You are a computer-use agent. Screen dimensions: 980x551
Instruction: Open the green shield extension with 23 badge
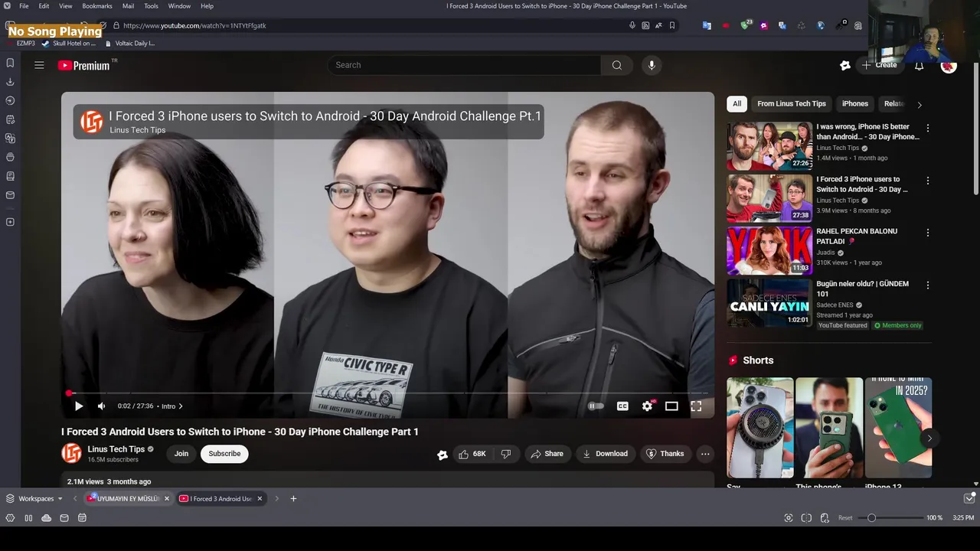pyautogui.click(x=745, y=25)
